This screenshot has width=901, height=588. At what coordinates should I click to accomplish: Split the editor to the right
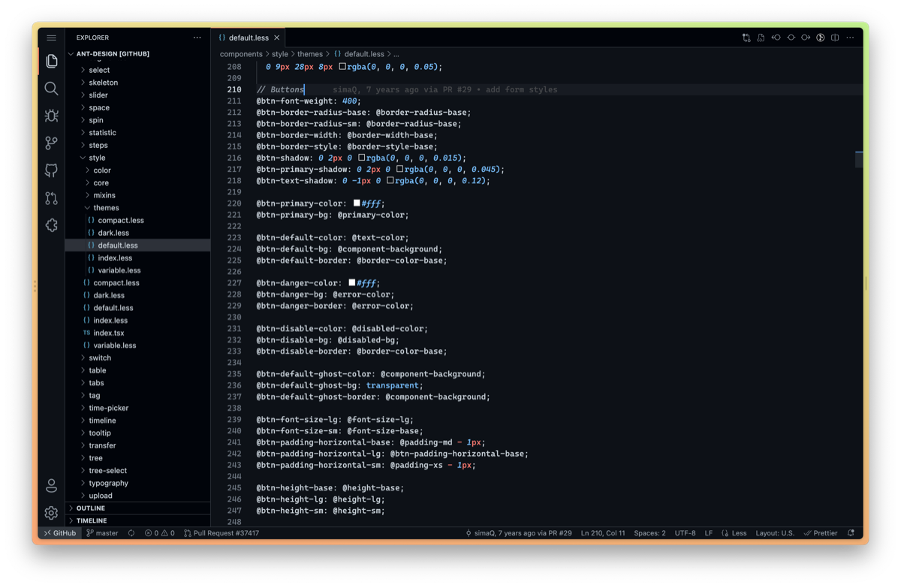(835, 38)
